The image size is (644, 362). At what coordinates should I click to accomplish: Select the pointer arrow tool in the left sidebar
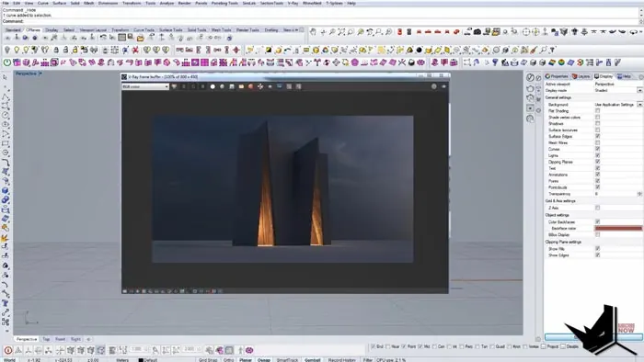pos(6,77)
